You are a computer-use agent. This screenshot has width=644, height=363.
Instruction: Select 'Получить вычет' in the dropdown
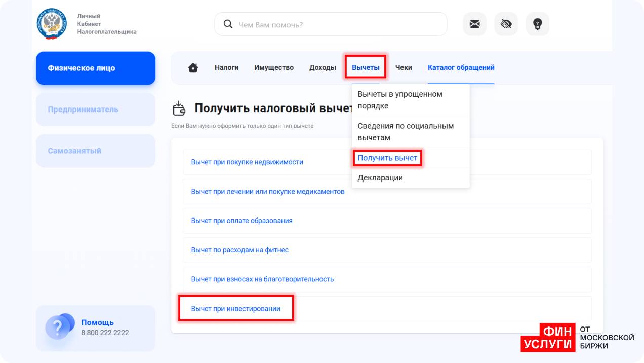click(387, 158)
